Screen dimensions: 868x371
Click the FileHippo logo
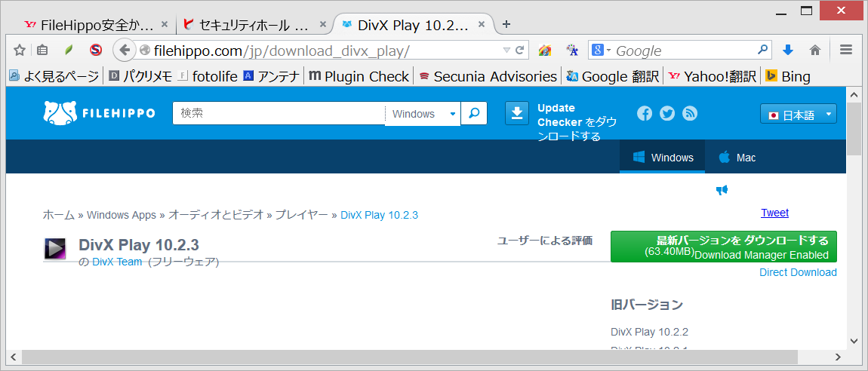point(99,113)
